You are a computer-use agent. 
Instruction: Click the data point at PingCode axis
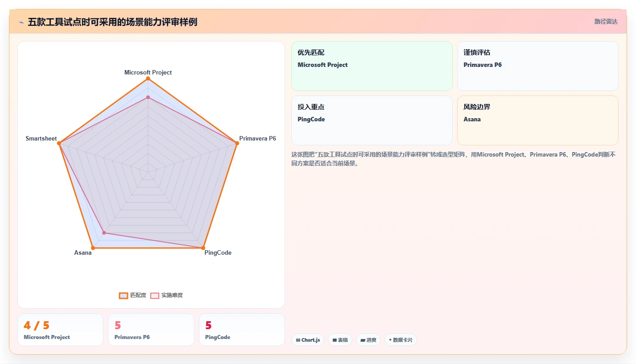pos(203,248)
